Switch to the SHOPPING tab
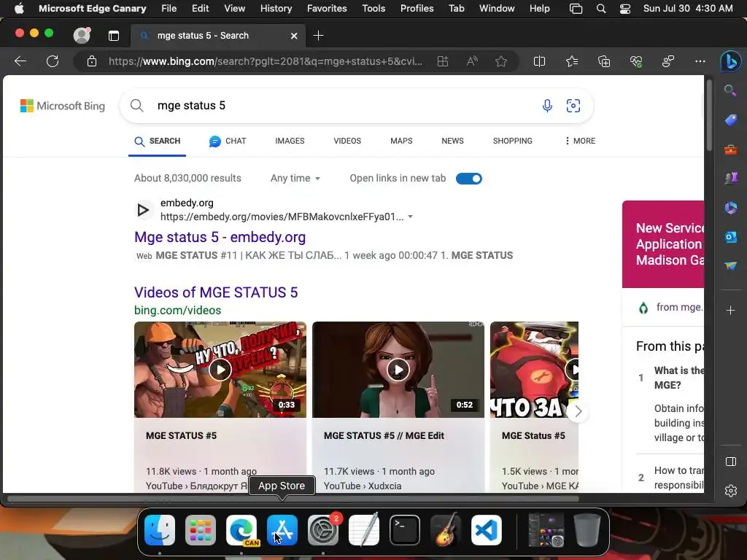 click(513, 141)
